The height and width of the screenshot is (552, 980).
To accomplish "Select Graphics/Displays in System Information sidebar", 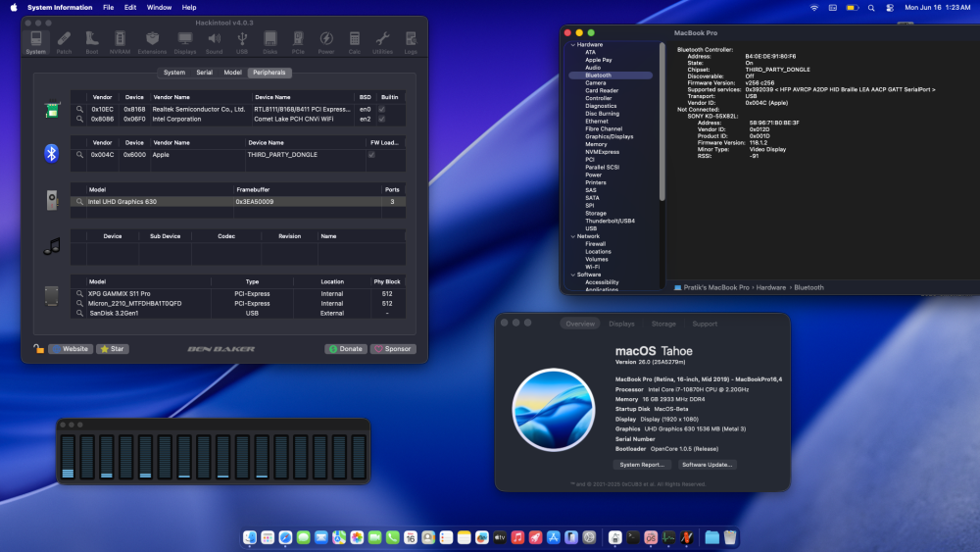I will tap(610, 136).
